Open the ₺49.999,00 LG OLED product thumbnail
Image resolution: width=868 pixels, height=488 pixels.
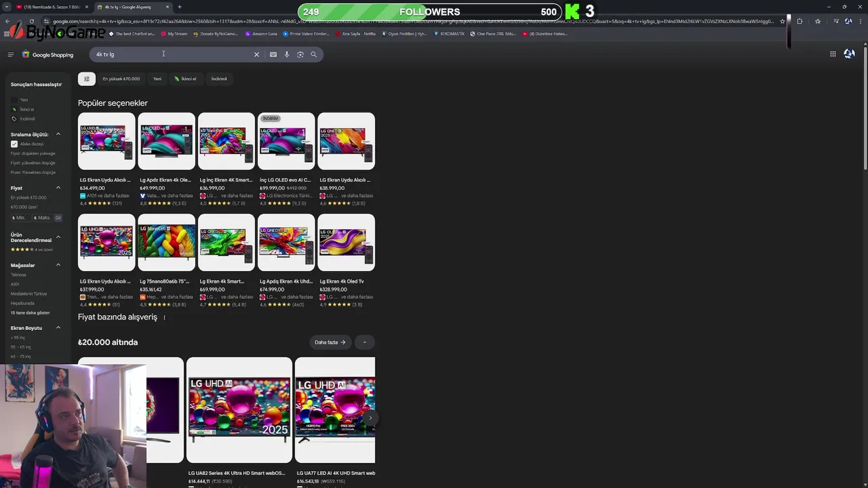pyautogui.click(x=166, y=141)
